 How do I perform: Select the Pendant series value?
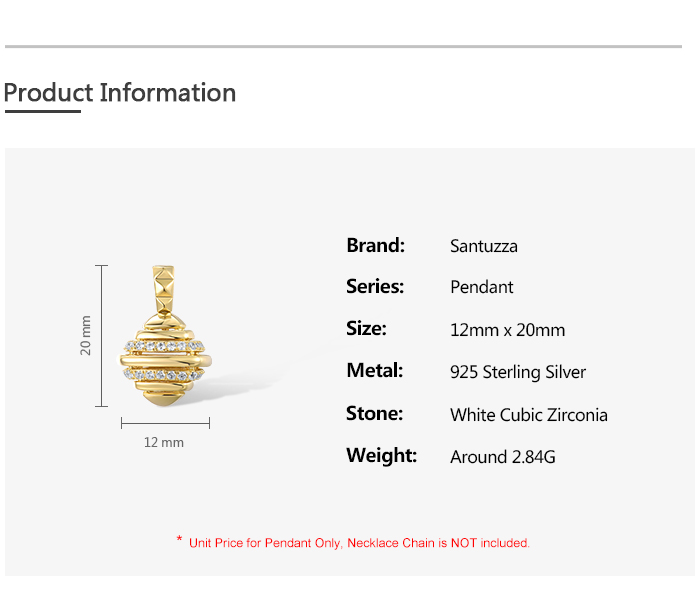click(x=482, y=287)
